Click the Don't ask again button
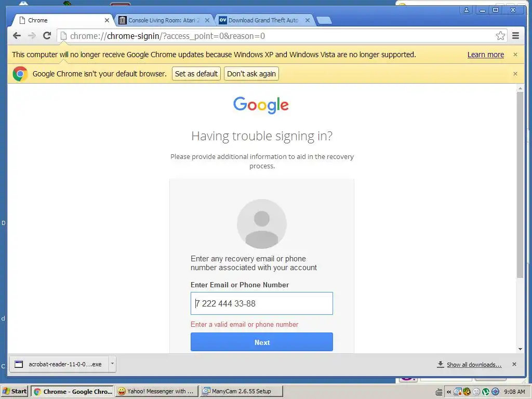 click(x=251, y=74)
